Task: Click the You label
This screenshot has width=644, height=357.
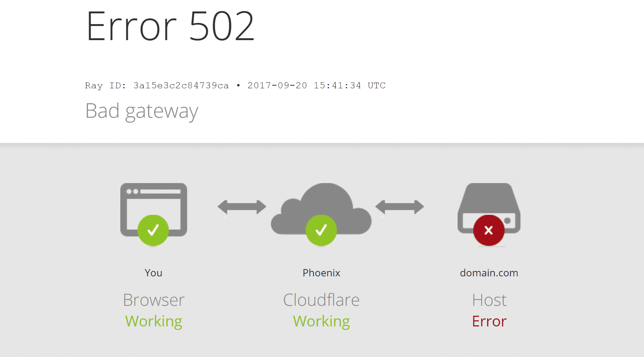Action: (x=154, y=273)
